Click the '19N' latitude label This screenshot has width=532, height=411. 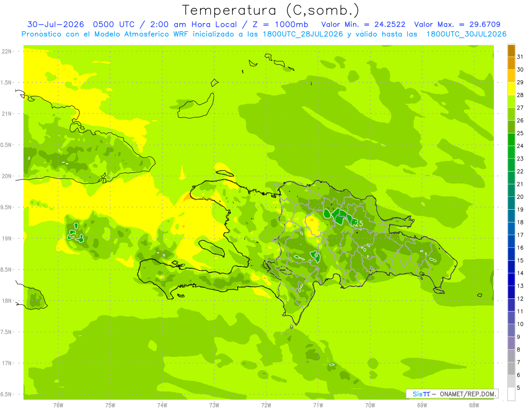7,238
